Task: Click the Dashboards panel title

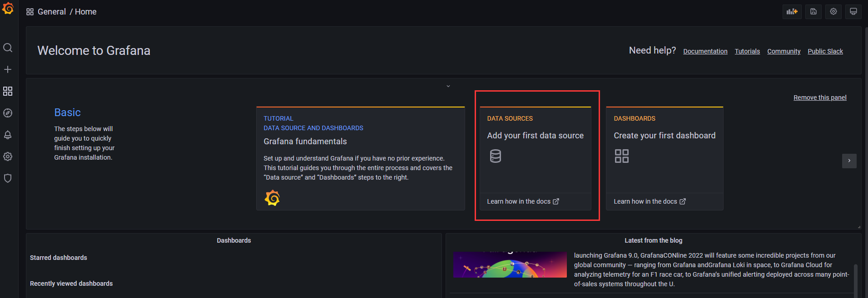Action: click(234, 240)
